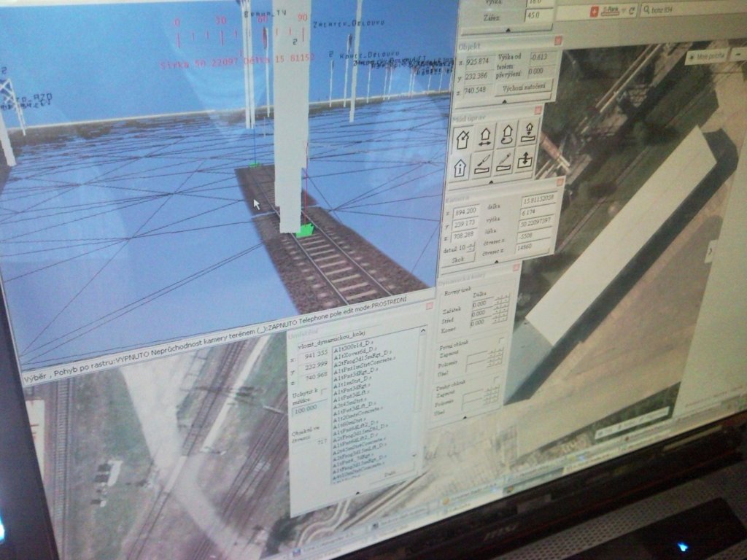Click the Kamera délka field 15.81152058
Image resolution: width=747 pixels, height=560 pixels.
[539, 199]
